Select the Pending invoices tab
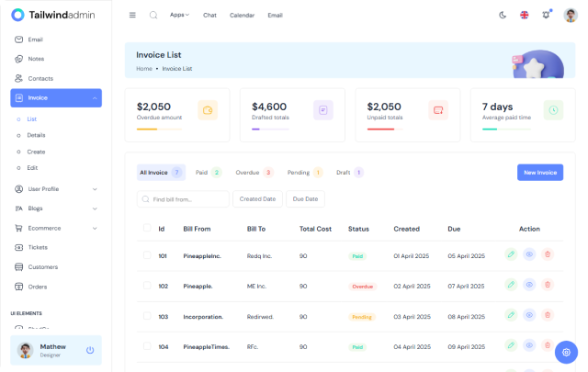Image resolution: width=588 pixels, height=372 pixels. 304,172
